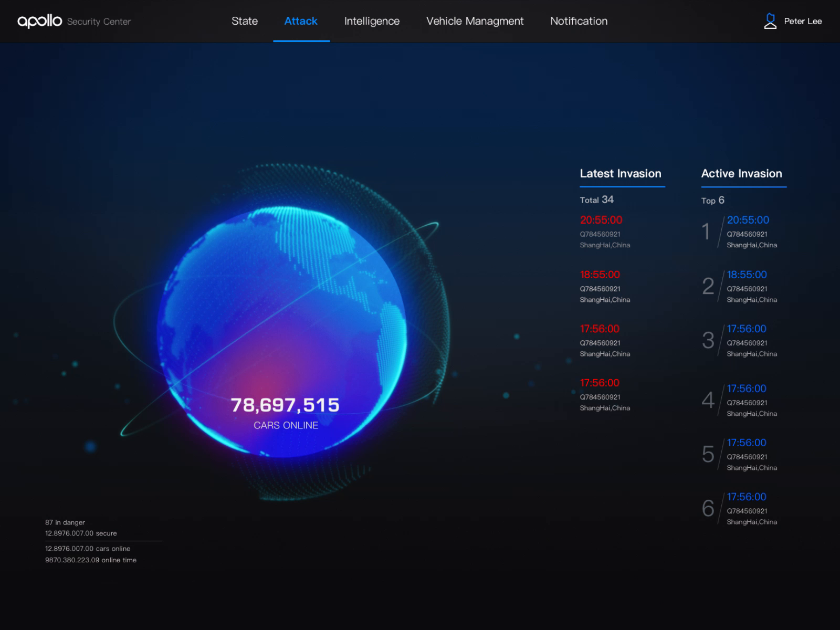Click the Peter Lee account name
The height and width of the screenshot is (630, 840).
click(x=803, y=22)
